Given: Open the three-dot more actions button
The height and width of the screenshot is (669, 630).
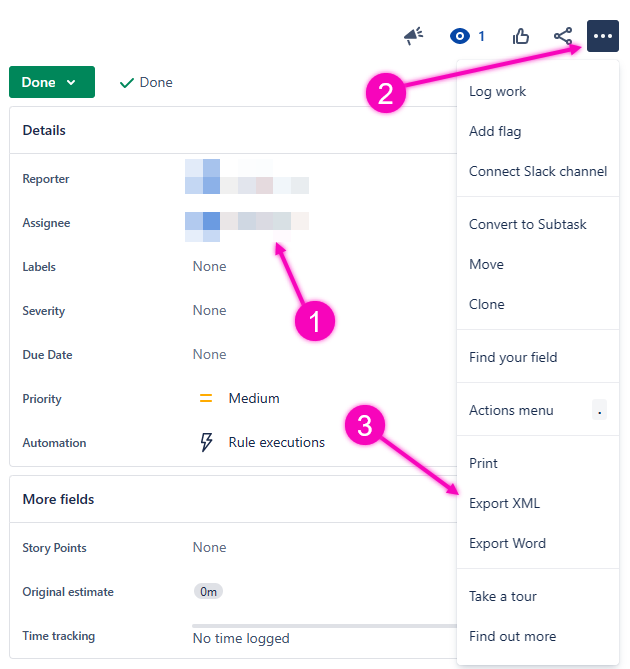Looking at the screenshot, I should click(602, 36).
